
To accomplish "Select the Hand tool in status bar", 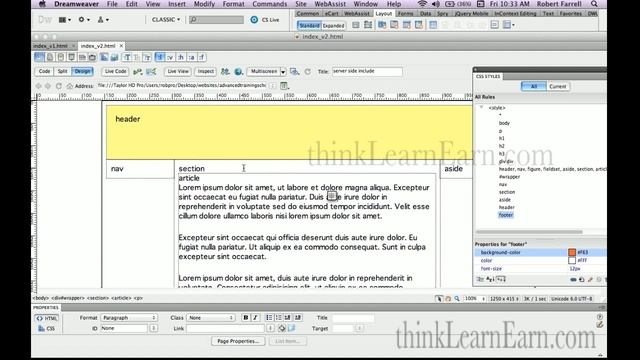I will pyautogui.click(x=448, y=299).
